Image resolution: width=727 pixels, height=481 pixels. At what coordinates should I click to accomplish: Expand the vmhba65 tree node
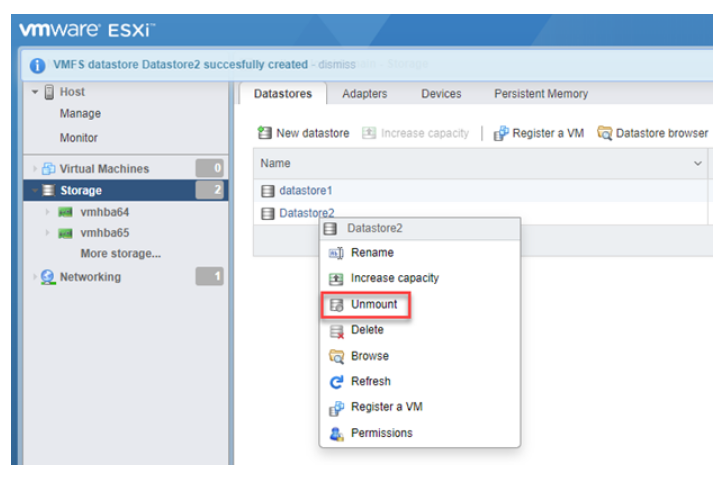click(x=47, y=232)
